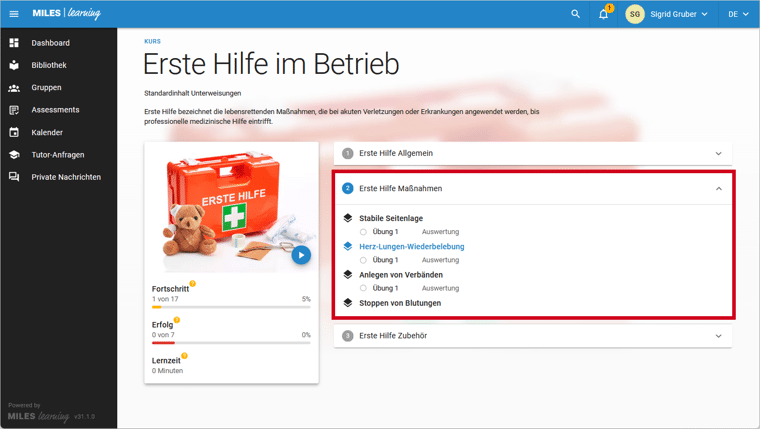Open the DE language dropdown
The image size is (760, 429).
coord(738,14)
